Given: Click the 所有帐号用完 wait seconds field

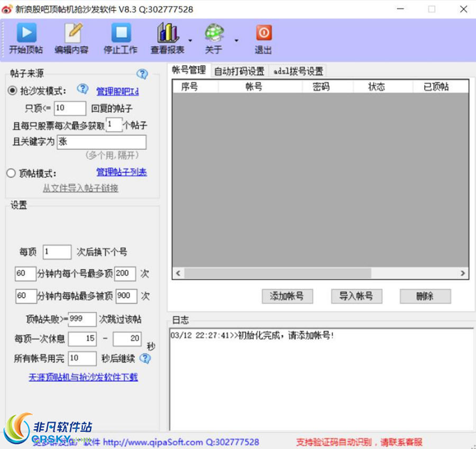Looking at the screenshot, I should [x=83, y=359].
